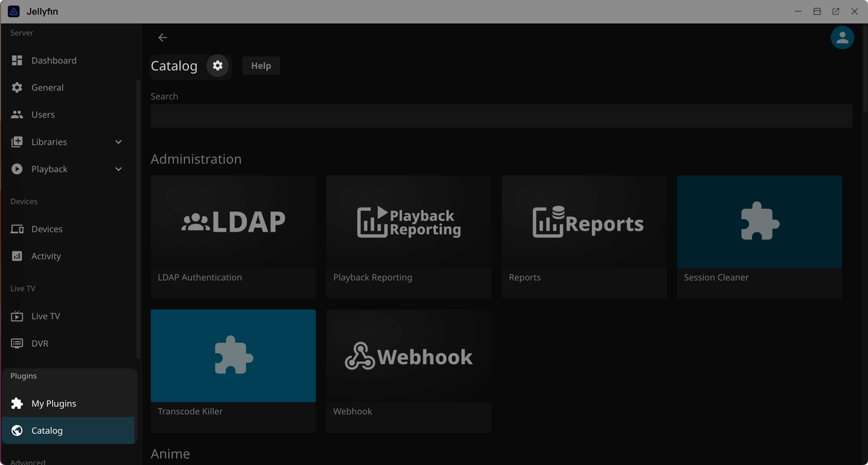Select My Plugins puzzle icon
Screen dimensions: 868x465
17,403
